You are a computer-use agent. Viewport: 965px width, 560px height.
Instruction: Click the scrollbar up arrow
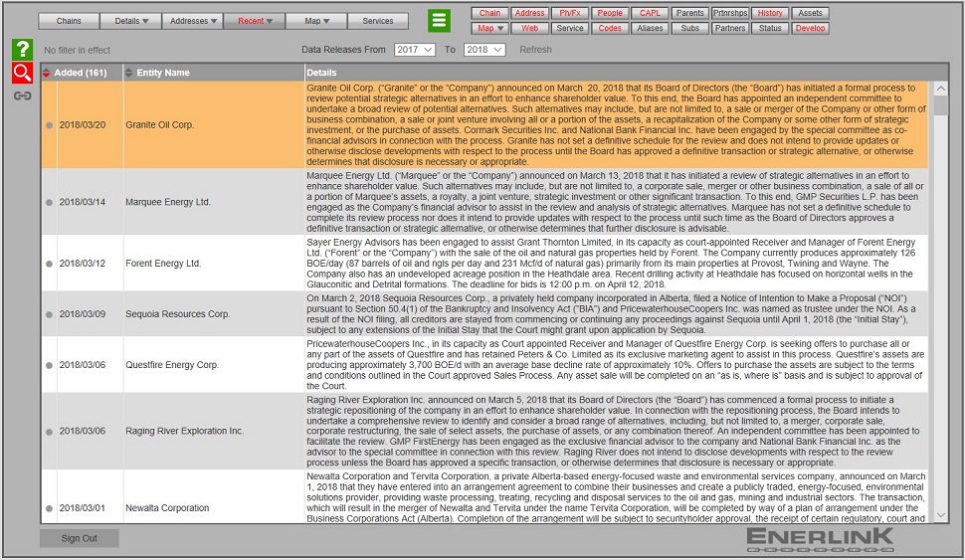click(x=940, y=89)
